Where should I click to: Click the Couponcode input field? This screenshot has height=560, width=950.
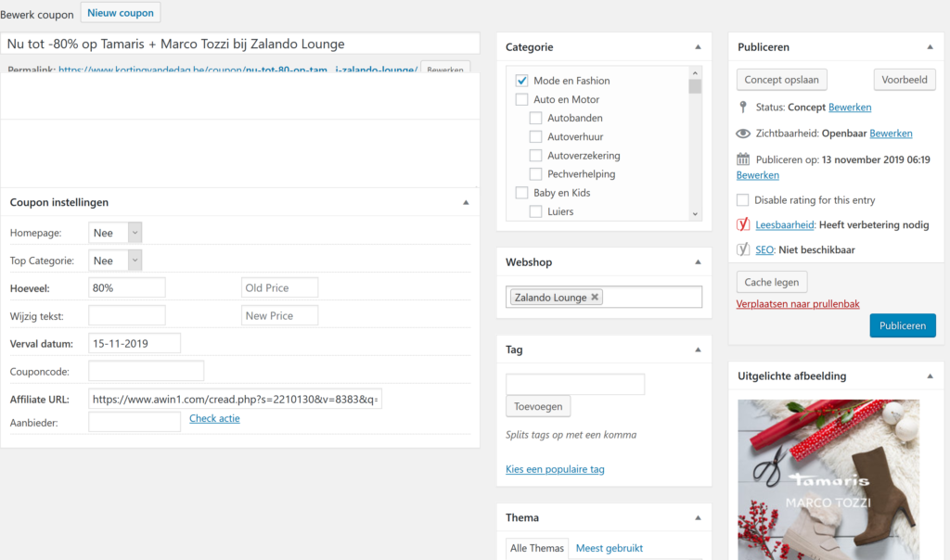(x=146, y=371)
